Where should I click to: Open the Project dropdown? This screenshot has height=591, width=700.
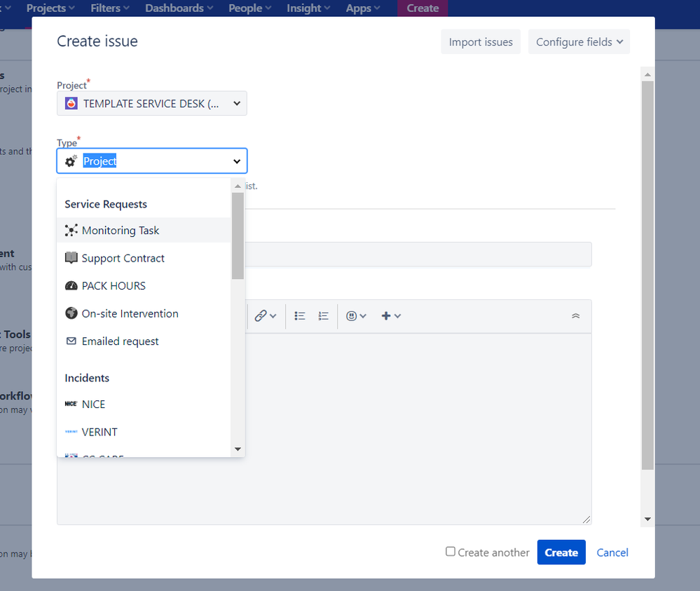(x=152, y=103)
